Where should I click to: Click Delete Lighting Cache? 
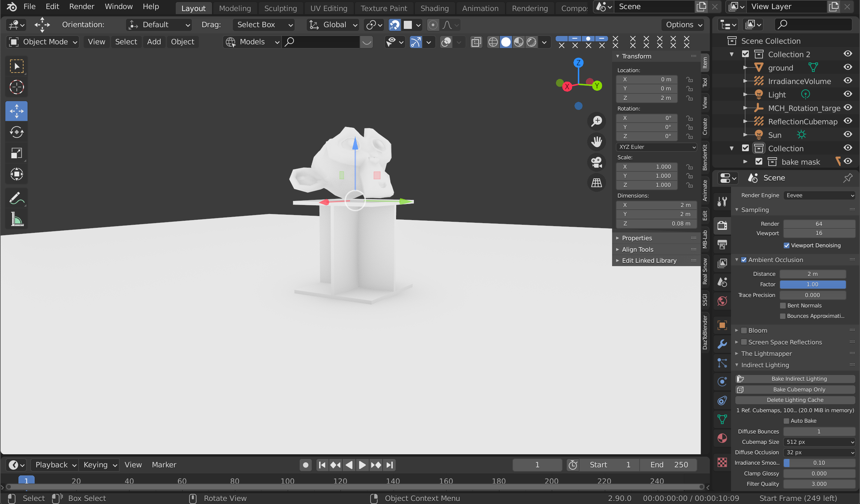tap(795, 400)
